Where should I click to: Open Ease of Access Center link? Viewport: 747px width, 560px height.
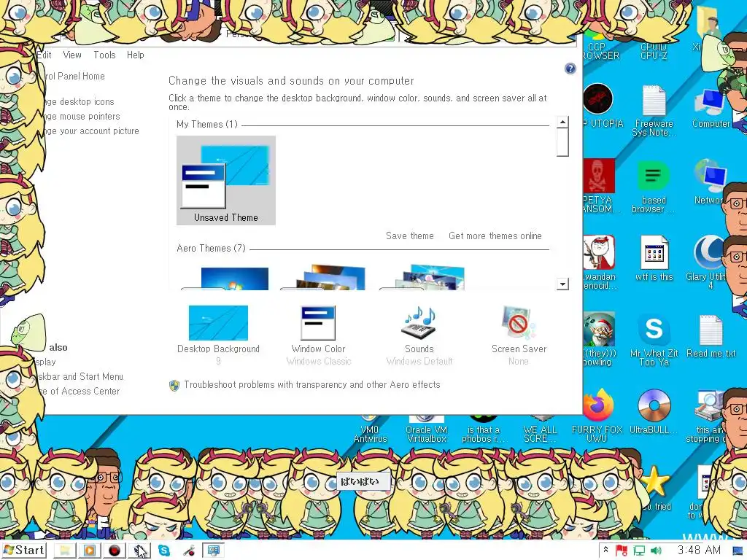point(80,391)
